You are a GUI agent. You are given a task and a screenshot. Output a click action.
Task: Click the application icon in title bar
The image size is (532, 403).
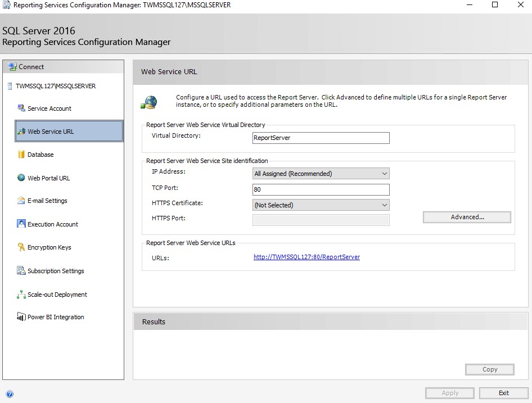6,4
